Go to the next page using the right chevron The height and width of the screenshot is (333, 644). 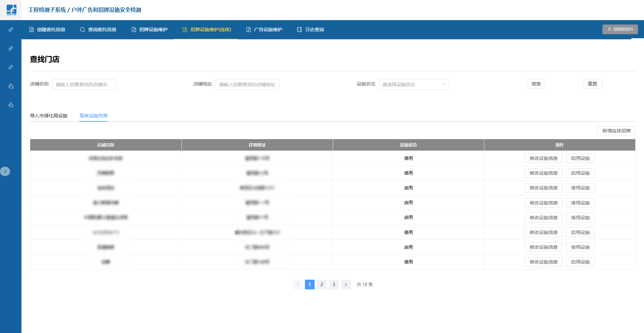(346, 284)
